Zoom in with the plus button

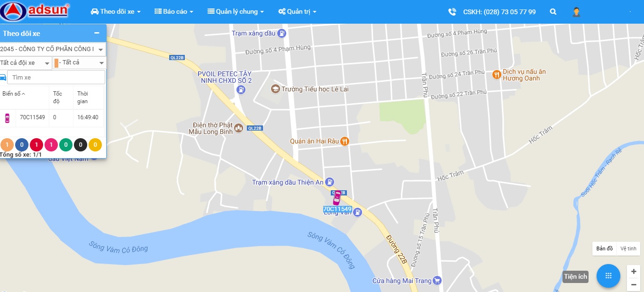[x=634, y=272]
